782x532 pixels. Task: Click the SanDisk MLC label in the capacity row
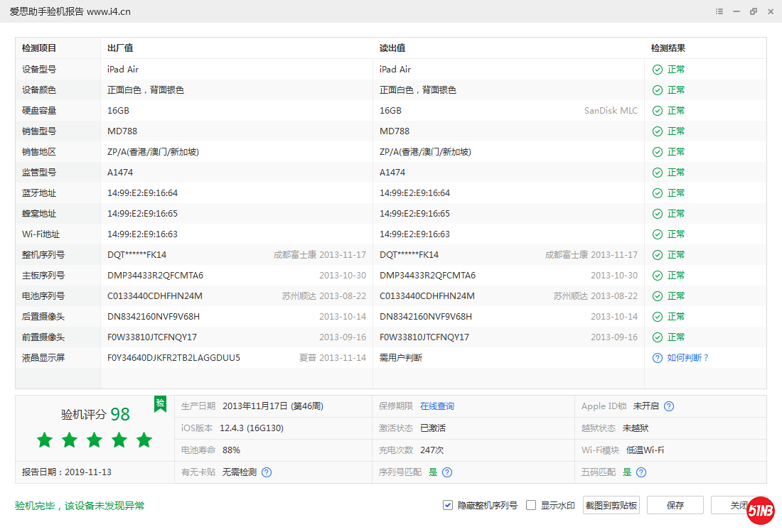(610, 110)
